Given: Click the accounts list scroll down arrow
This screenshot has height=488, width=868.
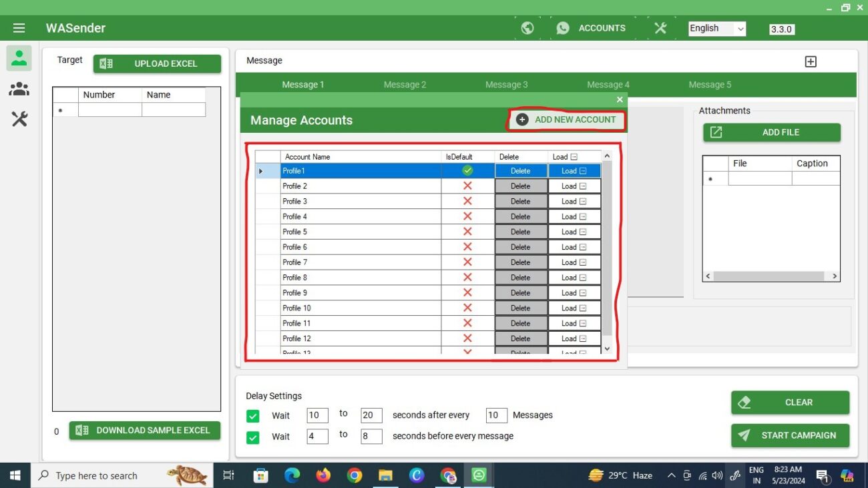Looking at the screenshot, I should coord(607,348).
